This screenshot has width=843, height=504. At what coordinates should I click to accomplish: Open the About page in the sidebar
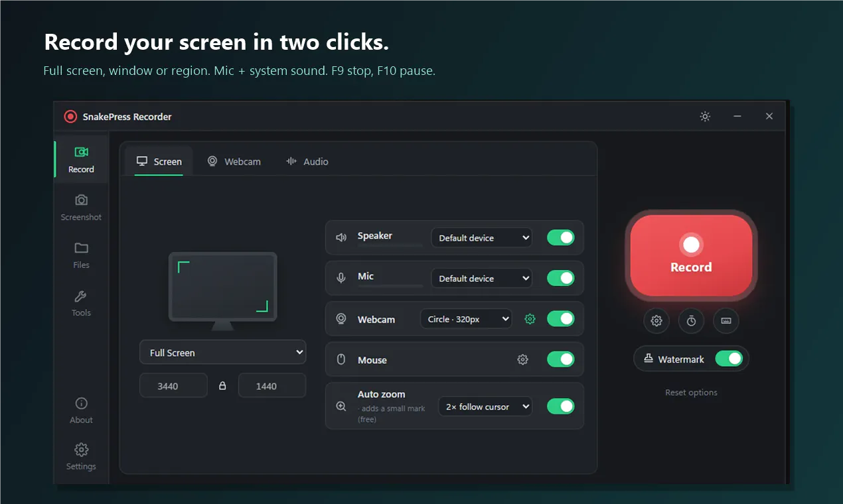(x=81, y=410)
